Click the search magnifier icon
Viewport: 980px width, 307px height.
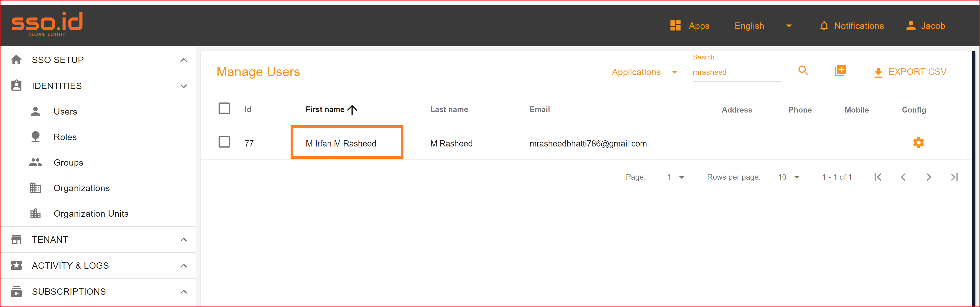pos(803,70)
